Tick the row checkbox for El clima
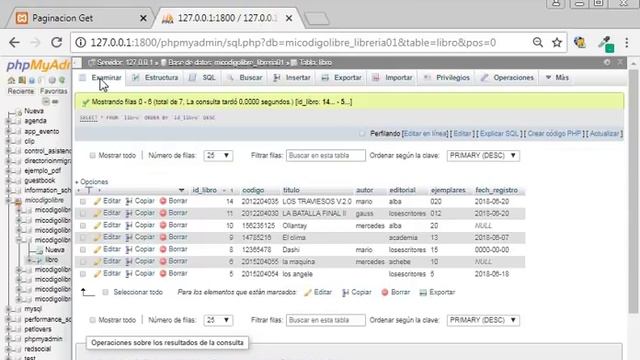This screenshot has width=640, height=360. [83, 238]
